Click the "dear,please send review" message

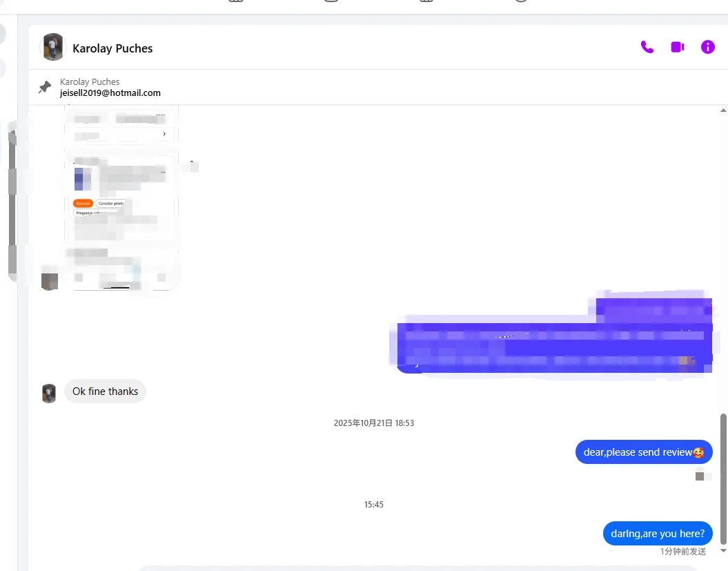(644, 452)
